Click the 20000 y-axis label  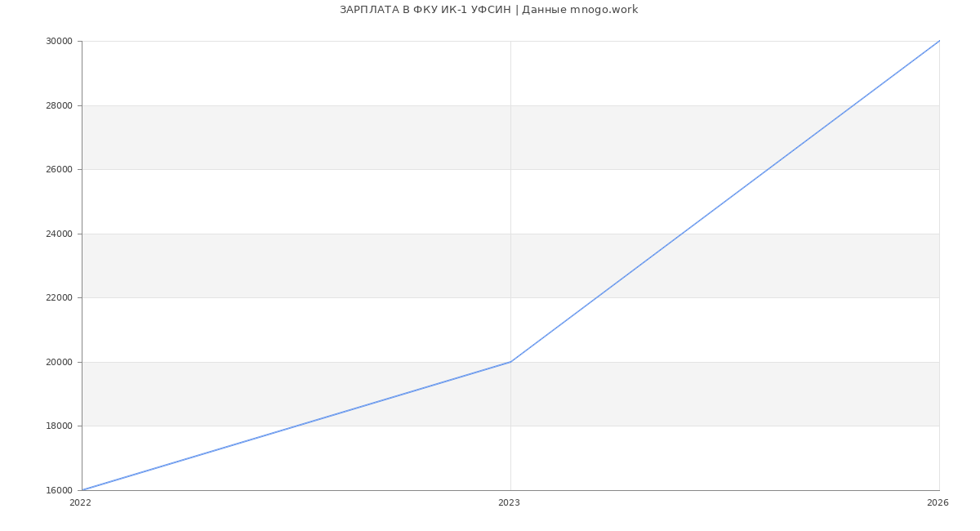point(59,362)
